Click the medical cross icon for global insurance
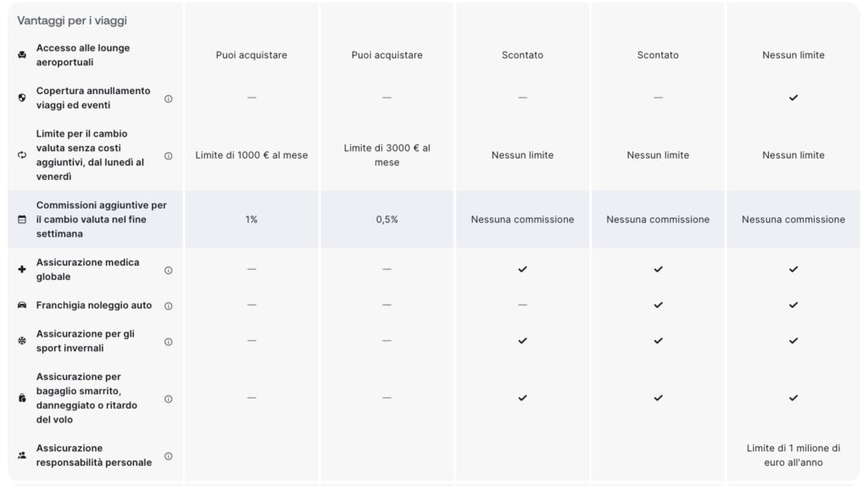Screen dimensions: 868x486 pos(22,270)
